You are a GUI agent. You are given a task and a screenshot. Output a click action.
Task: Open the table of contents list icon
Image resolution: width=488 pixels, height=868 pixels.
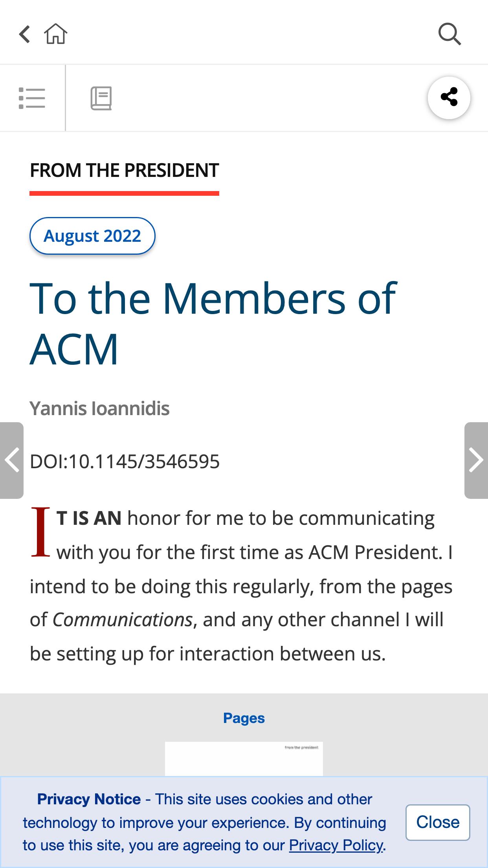click(32, 98)
